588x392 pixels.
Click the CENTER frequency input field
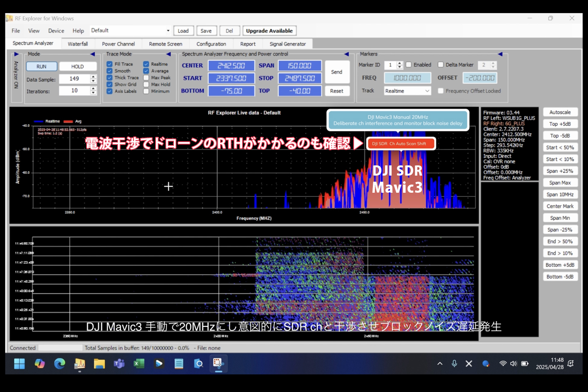click(231, 65)
